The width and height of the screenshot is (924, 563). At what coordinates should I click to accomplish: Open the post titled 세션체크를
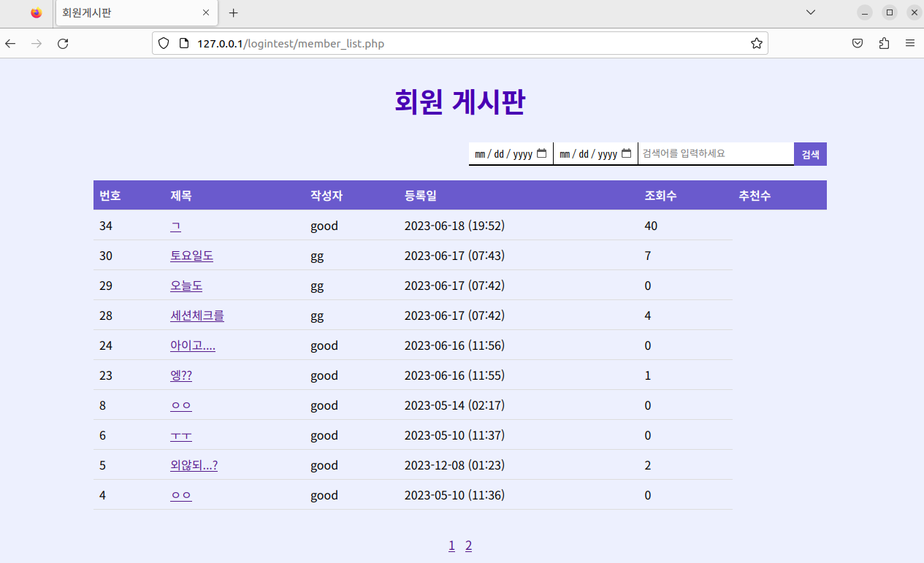pyautogui.click(x=197, y=315)
